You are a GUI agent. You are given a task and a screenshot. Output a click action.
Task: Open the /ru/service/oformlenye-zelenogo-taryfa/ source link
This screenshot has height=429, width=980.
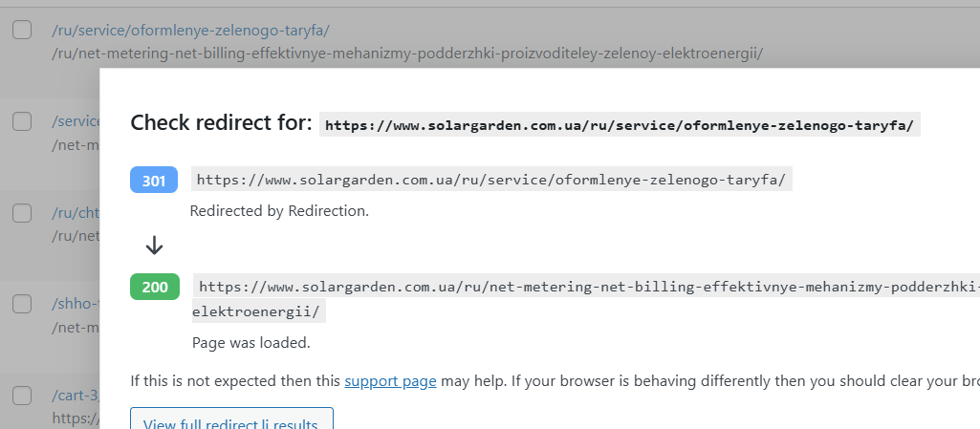click(190, 31)
